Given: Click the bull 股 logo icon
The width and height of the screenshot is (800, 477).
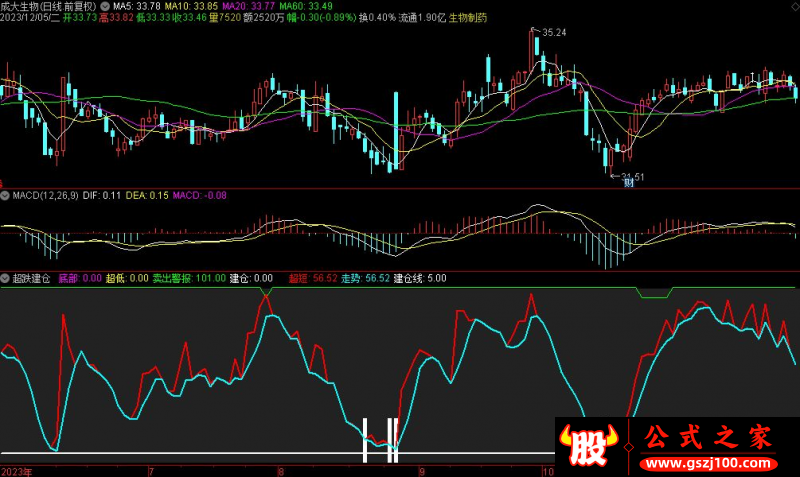Looking at the screenshot, I should (591, 445).
